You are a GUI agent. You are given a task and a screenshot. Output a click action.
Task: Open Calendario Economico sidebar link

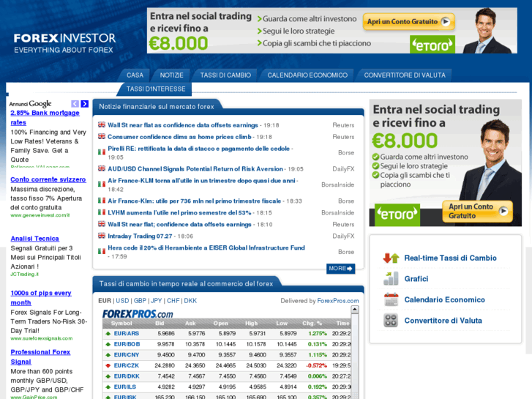point(444,300)
